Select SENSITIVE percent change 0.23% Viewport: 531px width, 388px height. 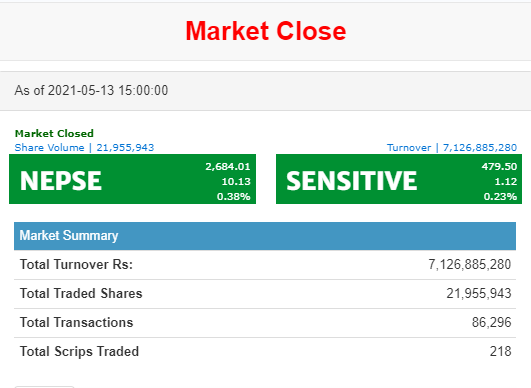(x=500, y=196)
